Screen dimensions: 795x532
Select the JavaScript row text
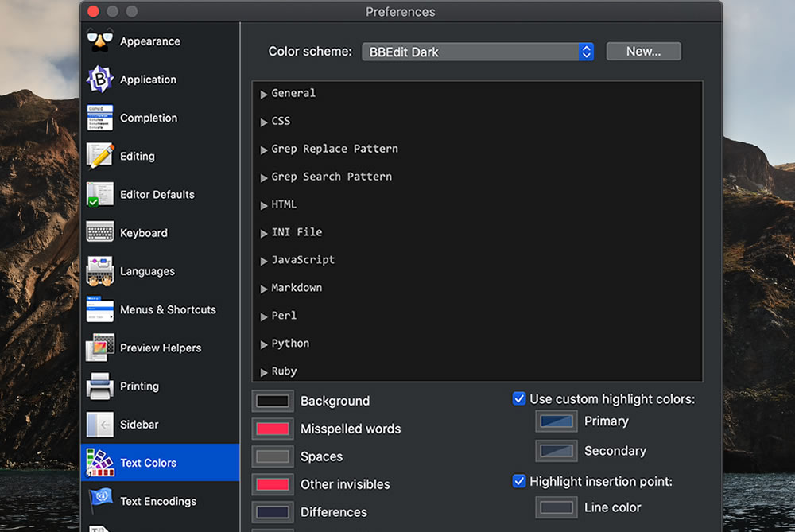[303, 260]
